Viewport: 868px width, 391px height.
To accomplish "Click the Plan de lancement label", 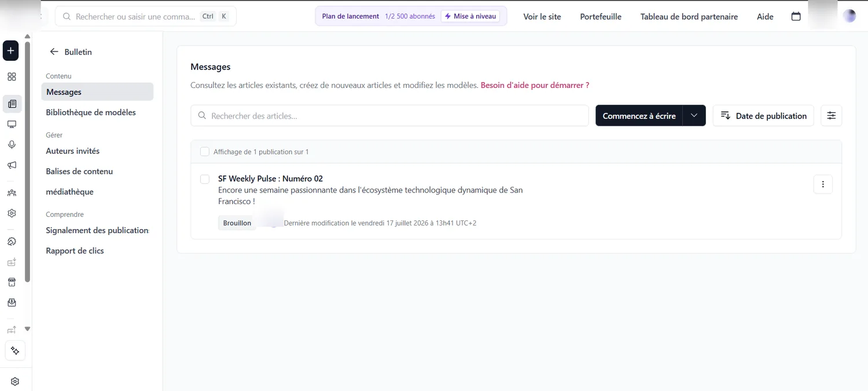I will (351, 16).
